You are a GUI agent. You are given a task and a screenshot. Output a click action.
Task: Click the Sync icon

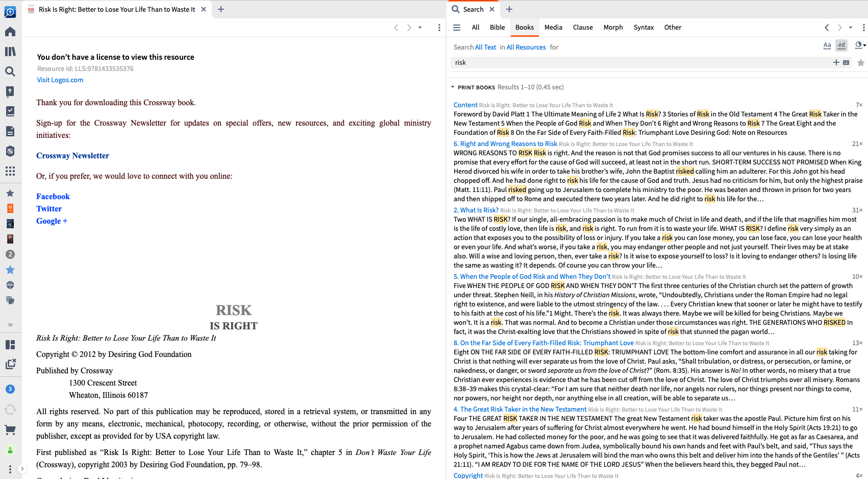[x=10, y=410]
